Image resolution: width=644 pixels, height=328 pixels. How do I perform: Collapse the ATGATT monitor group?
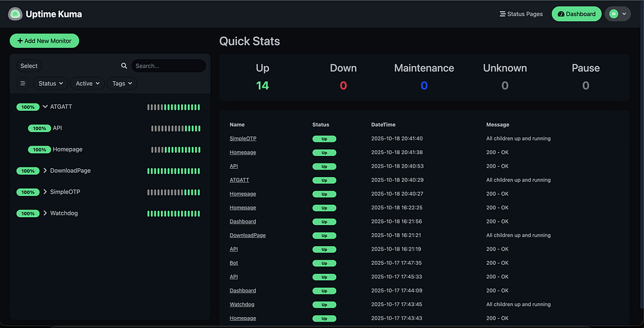point(45,107)
